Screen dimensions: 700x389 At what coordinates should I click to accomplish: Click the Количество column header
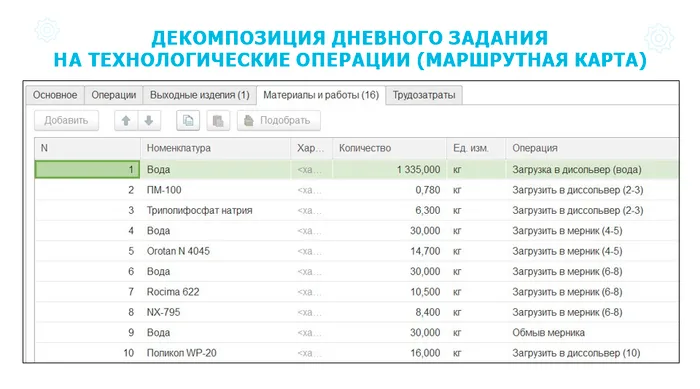click(x=389, y=148)
